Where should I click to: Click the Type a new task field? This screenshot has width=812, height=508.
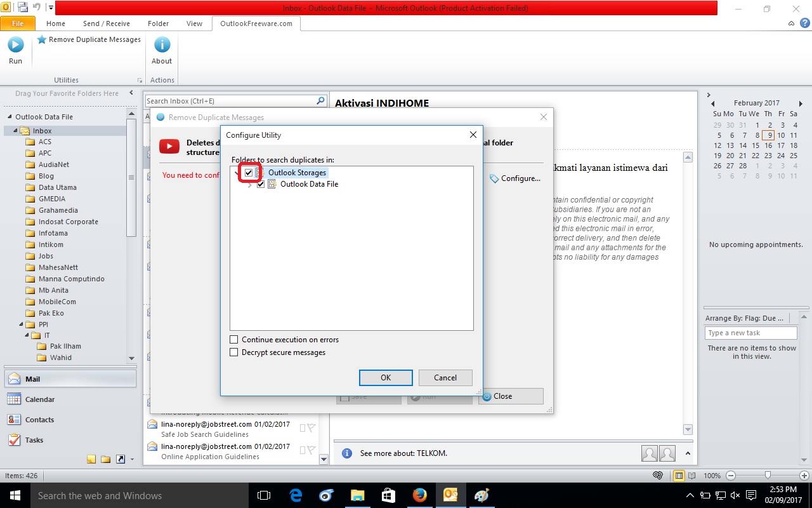[x=750, y=332]
